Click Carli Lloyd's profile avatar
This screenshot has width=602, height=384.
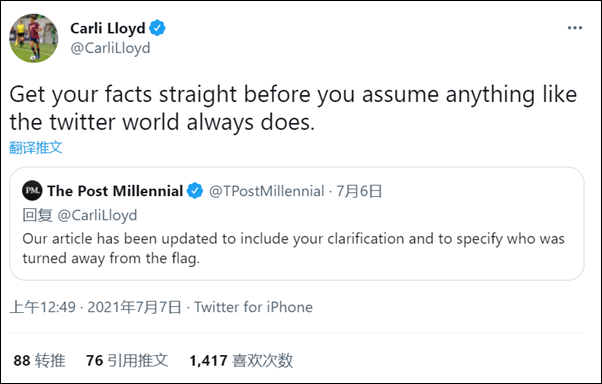click(x=34, y=38)
